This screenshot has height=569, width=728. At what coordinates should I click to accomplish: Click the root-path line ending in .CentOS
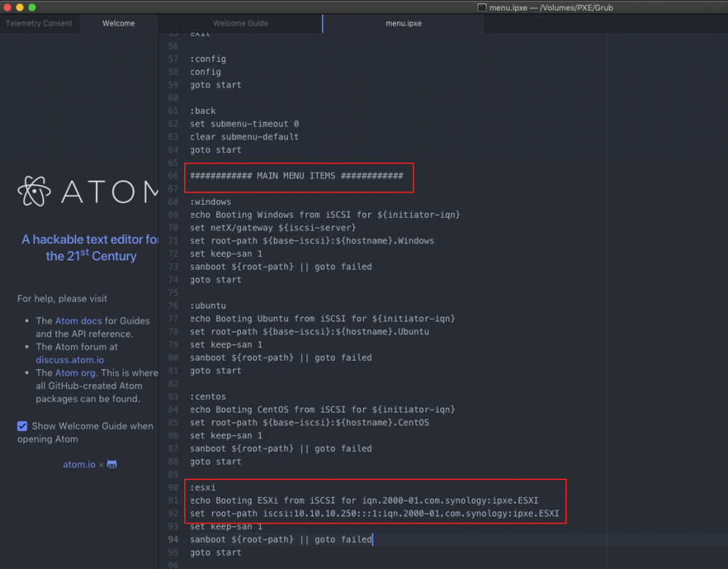(x=310, y=422)
